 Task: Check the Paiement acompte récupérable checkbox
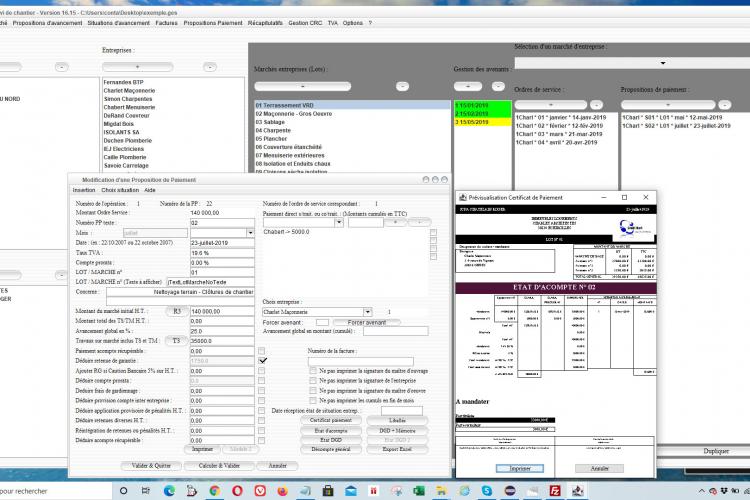[262, 351]
